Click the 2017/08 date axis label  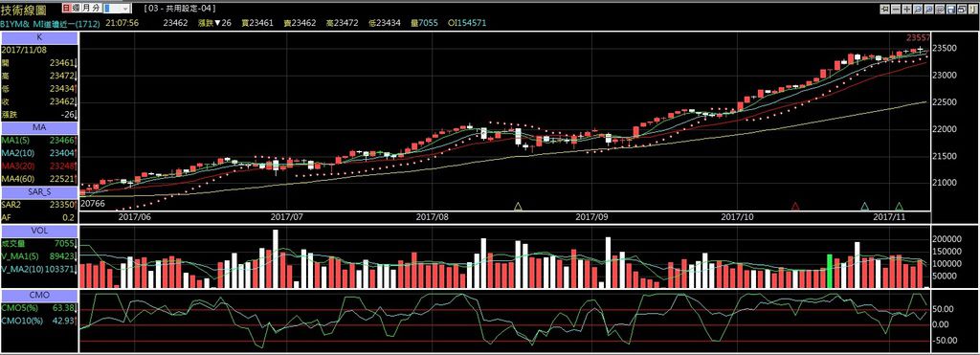pyautogui.click(x=434, y=216)
